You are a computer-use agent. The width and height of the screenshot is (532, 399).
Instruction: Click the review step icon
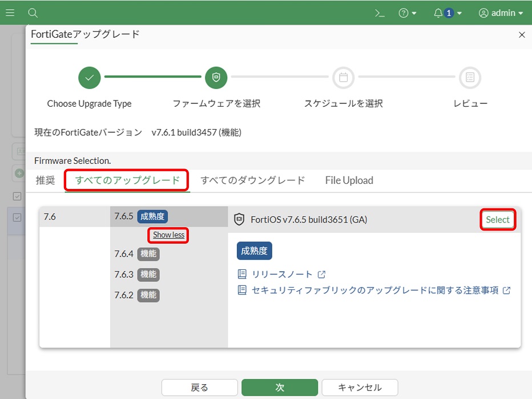pos(470,78)
